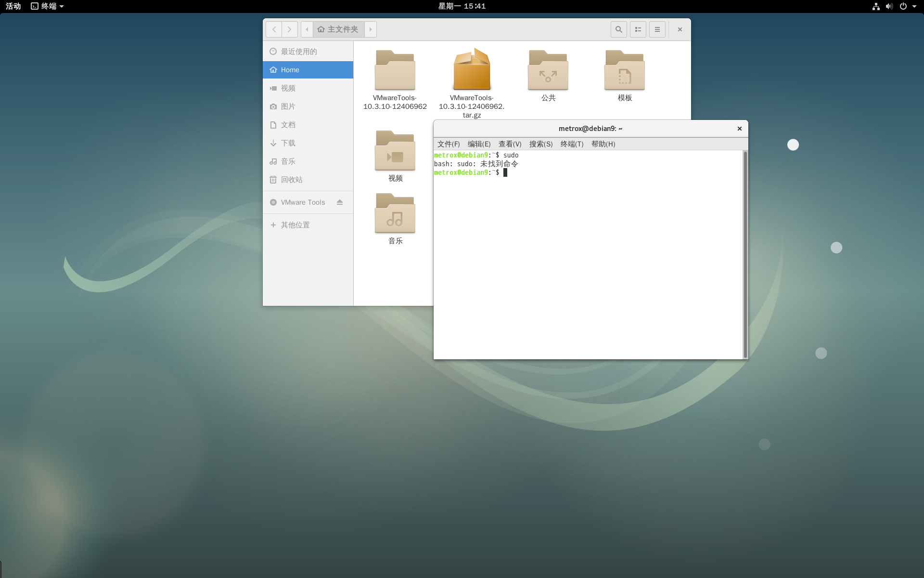Close the Files window

680,29
